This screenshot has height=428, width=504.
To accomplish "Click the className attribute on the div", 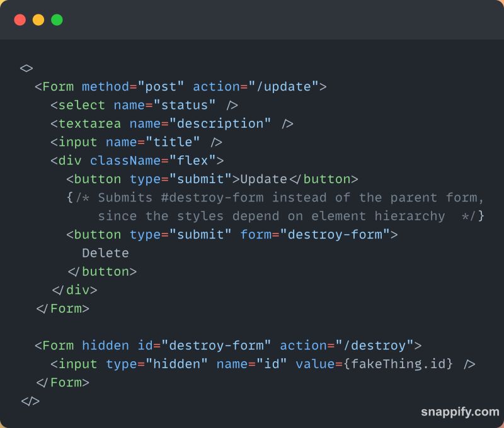I will [125, 160].
